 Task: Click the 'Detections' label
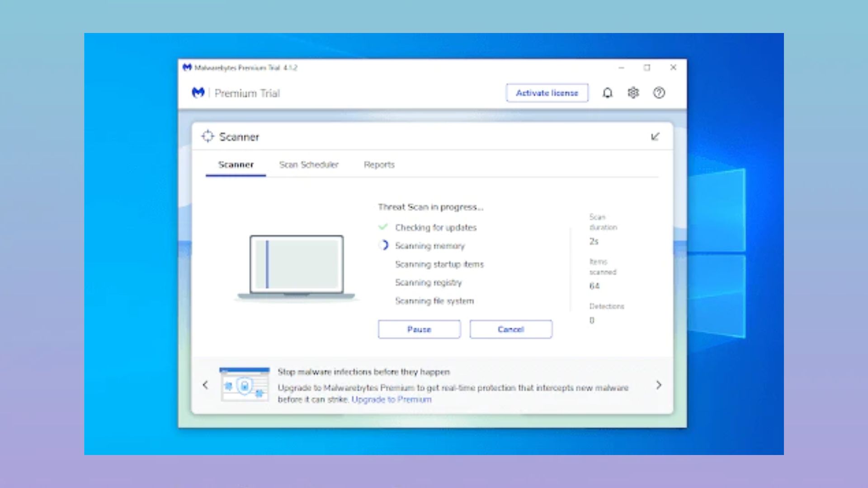coord(607,306)
